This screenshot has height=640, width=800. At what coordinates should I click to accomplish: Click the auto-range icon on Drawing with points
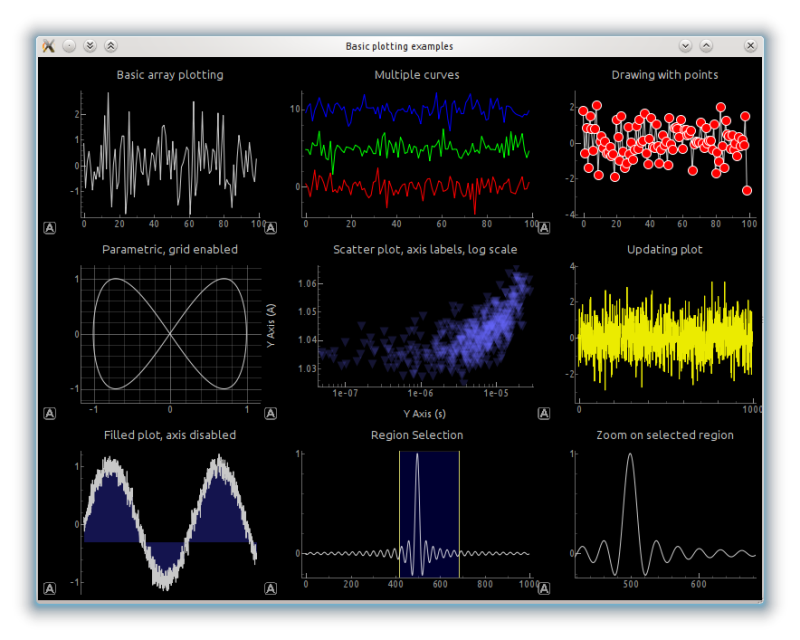tap(544, 227)
